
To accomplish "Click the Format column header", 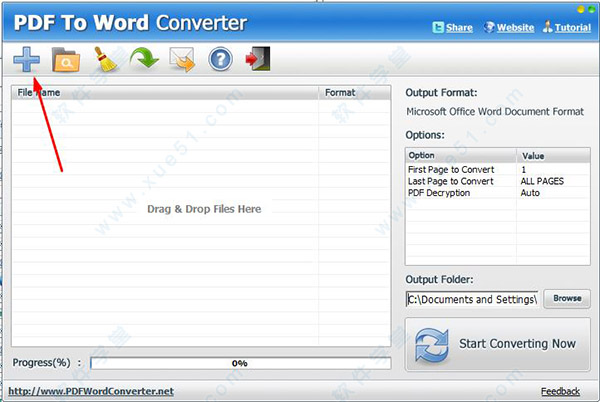I will [x=340, y=93].
